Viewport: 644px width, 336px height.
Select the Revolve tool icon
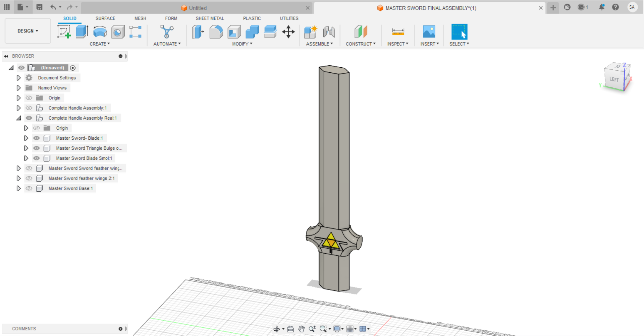click(x=100, y=32)
